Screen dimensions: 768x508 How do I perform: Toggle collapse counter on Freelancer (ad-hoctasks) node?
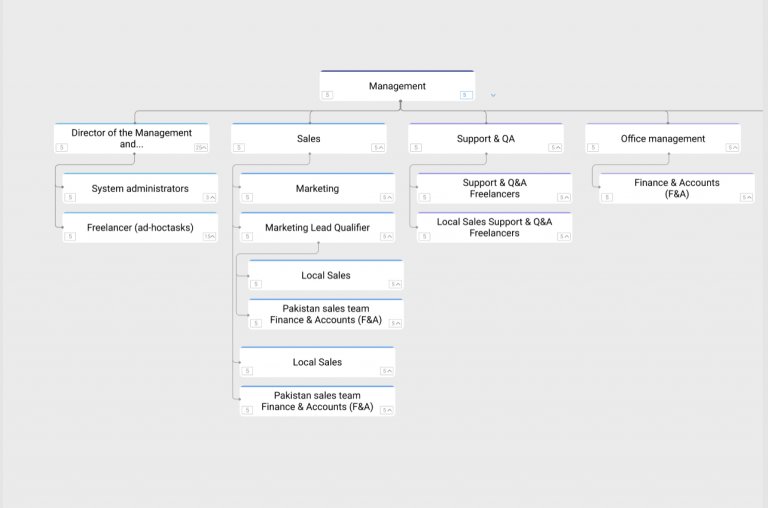[x=210, y=237]
